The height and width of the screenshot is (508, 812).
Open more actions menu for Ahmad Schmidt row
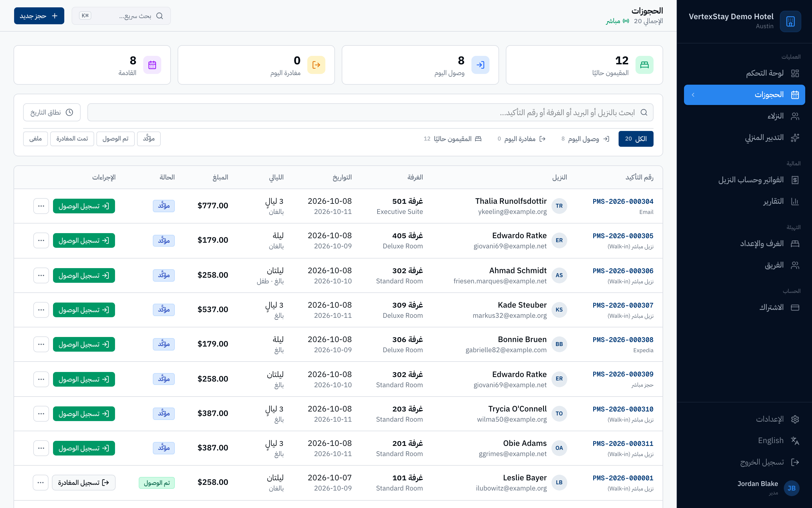[41, 275]
